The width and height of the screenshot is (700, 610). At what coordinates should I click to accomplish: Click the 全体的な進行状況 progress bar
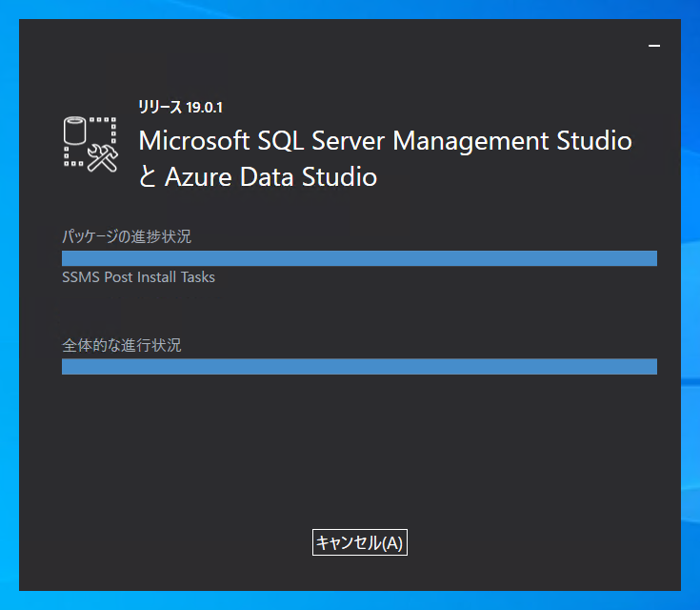(359, 366)
